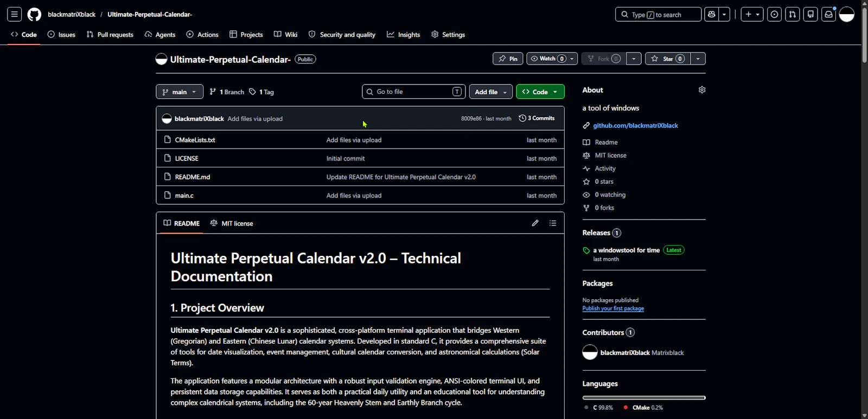The image size is (868, 419).
Task: Click the commit history clock icon
Action: click(522, 118)
